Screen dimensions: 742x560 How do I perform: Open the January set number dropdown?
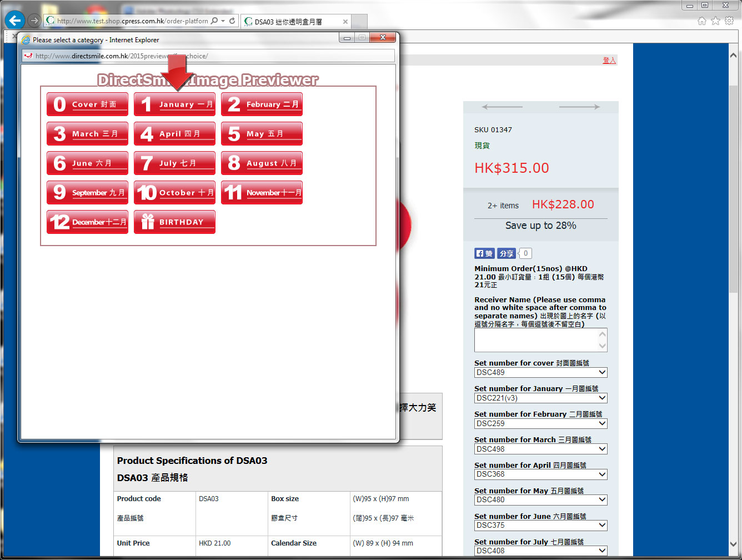pos(540,398)
